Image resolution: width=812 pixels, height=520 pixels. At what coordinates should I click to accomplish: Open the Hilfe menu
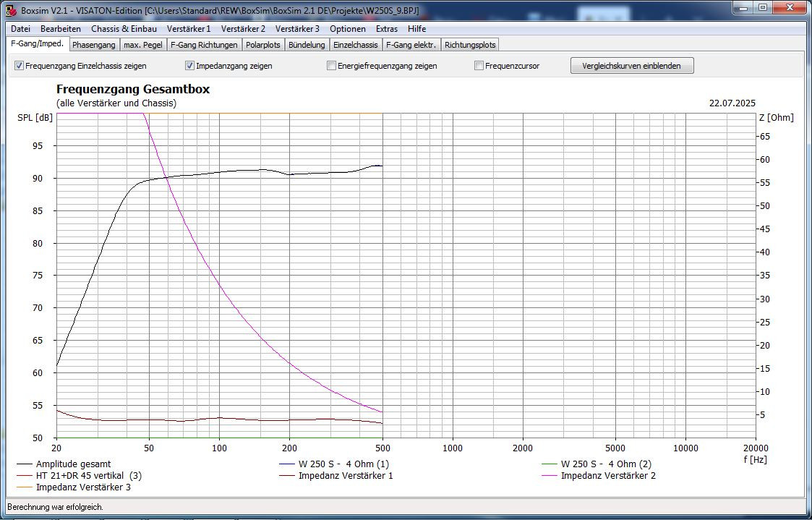tap(417, 29)
